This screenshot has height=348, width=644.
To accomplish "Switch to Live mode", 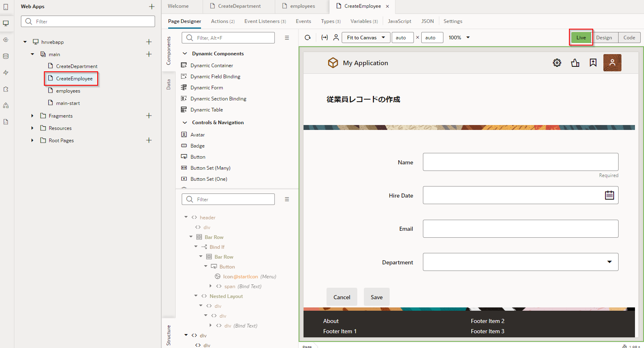I will tap(581, 38).
